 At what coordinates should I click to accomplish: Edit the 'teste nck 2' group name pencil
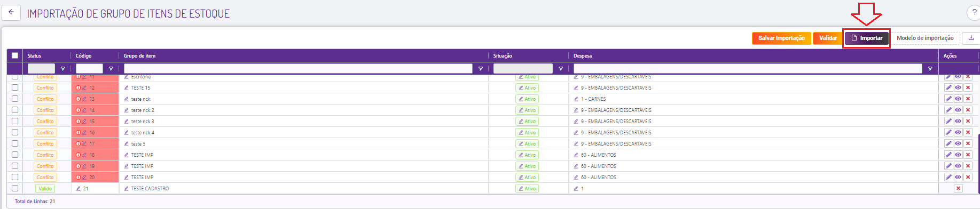127,110
